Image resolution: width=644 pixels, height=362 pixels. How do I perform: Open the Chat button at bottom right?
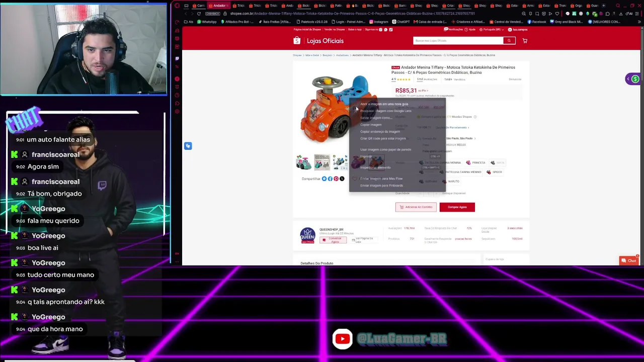point(629,260)
